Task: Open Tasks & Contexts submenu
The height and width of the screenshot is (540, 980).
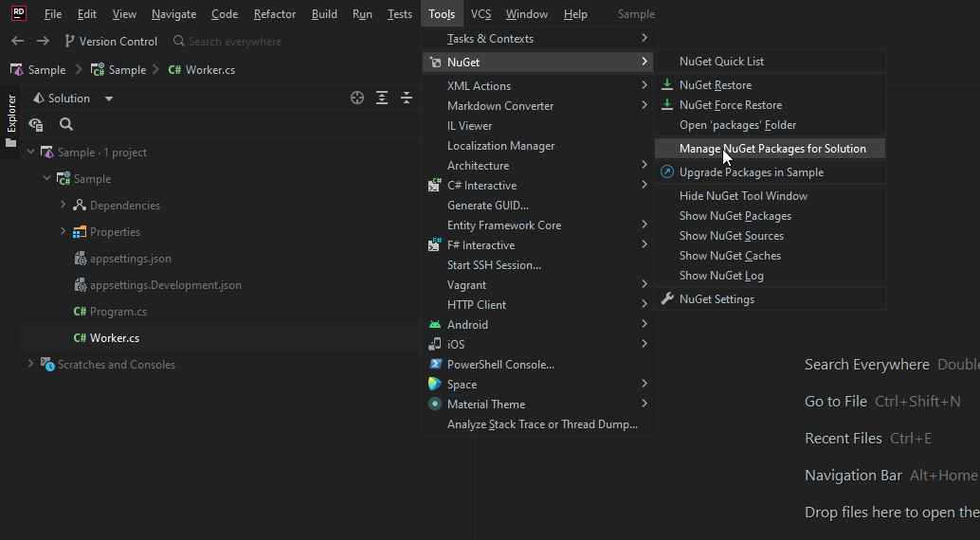Action: (x=539, y=39)
